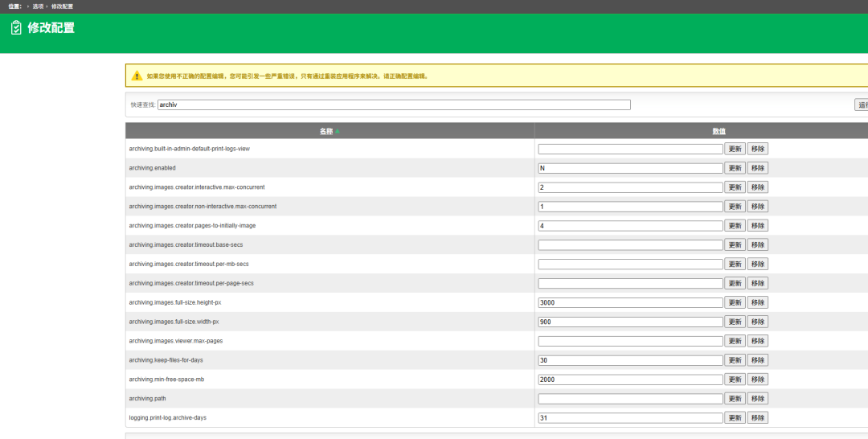Click 移除 for archiving.built-in-admin-default-print-logs-view
Image resolution: width=868 pixels, height=439 pixels.
[757, 149]
